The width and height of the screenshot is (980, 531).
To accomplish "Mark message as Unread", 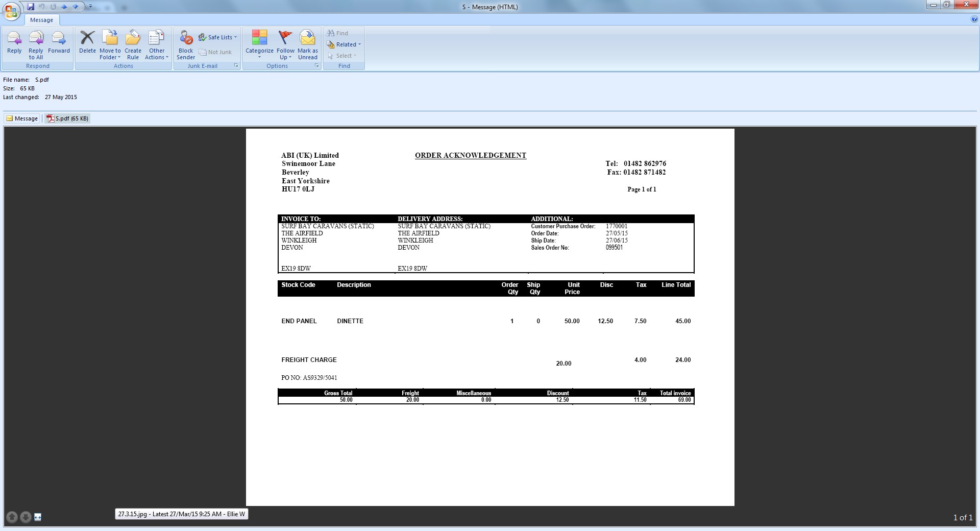I will point(307,43).
